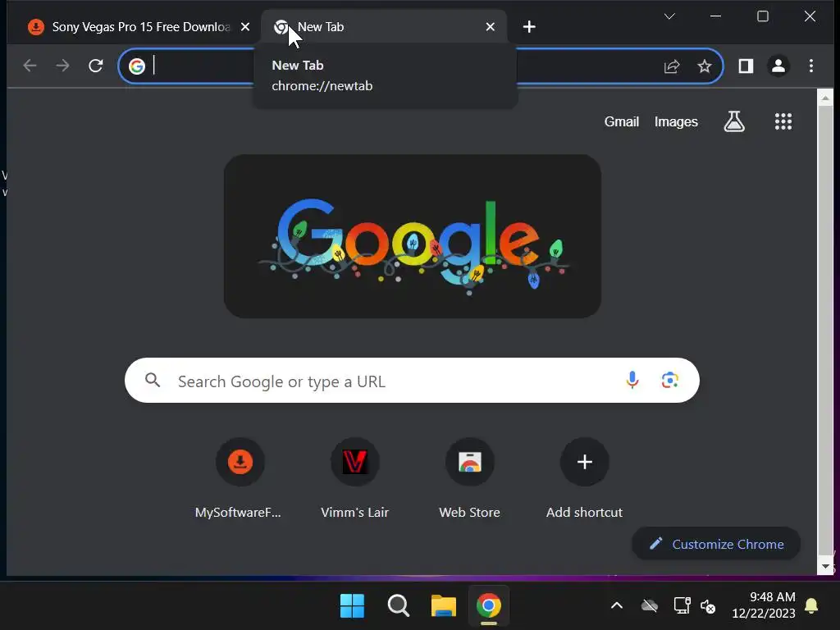Click the Google icon in address bar
840x630 pixels.
[x=137, y=66]
